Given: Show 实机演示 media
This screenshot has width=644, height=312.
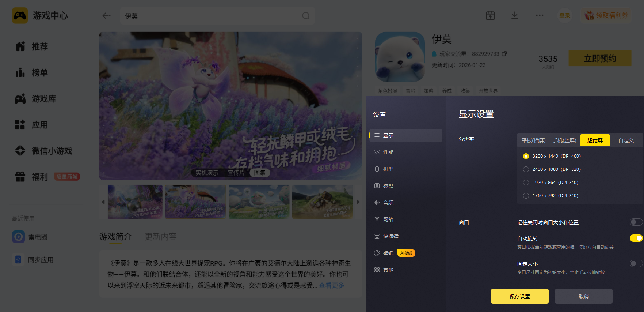Looking at the screenshot, I should tap(207, 173).
